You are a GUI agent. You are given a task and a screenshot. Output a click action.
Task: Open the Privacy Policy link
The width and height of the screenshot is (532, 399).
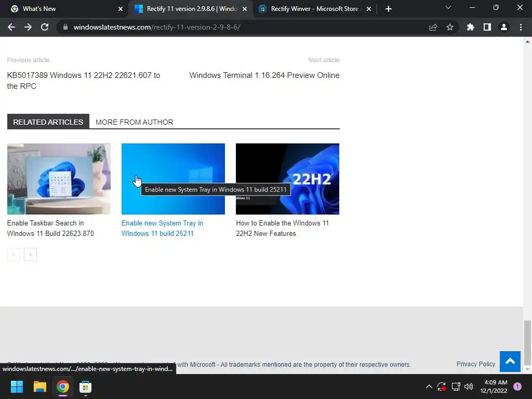[x=476, y=364]
